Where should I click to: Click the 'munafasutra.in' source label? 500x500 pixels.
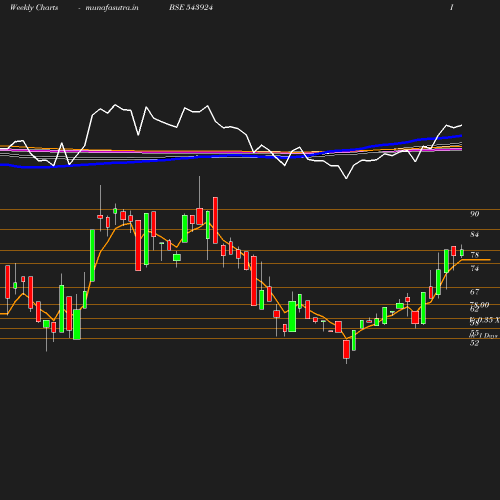pyautogui.click(x=112, y=8)
